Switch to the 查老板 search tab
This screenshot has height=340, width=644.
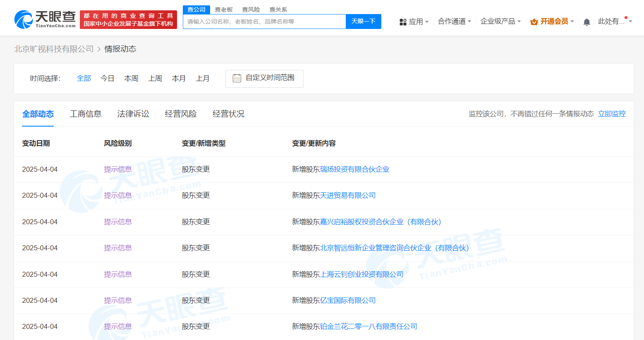click(x=224, y=9)
